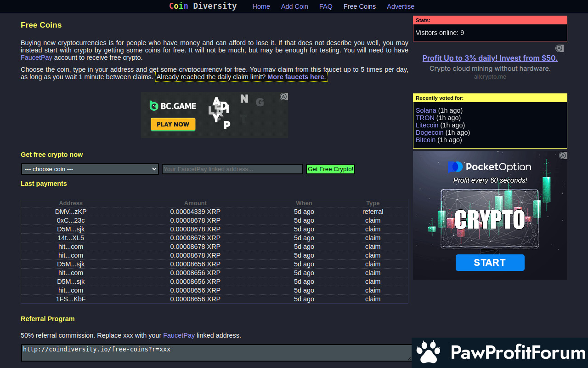
Task: Select the 1FS...KbF address cell
Action: click(x=71, y=299)
